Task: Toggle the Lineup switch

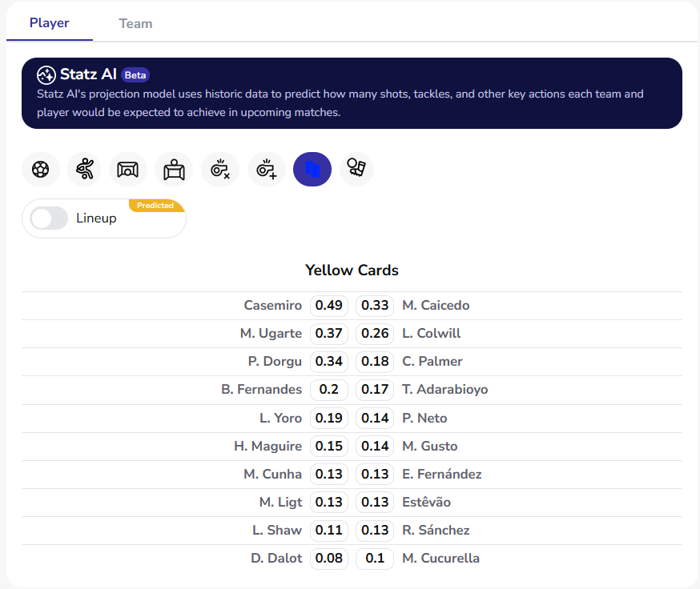Action: point(49,218)
